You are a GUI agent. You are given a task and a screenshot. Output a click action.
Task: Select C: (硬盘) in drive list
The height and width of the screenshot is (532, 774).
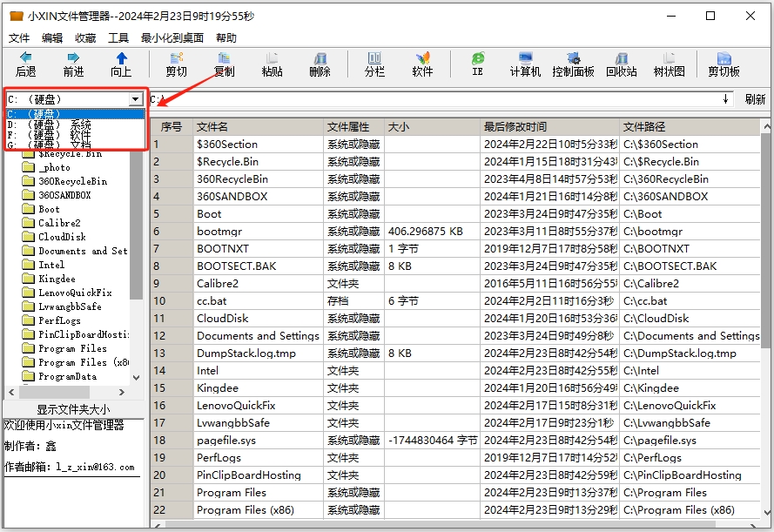click(76, 114)
